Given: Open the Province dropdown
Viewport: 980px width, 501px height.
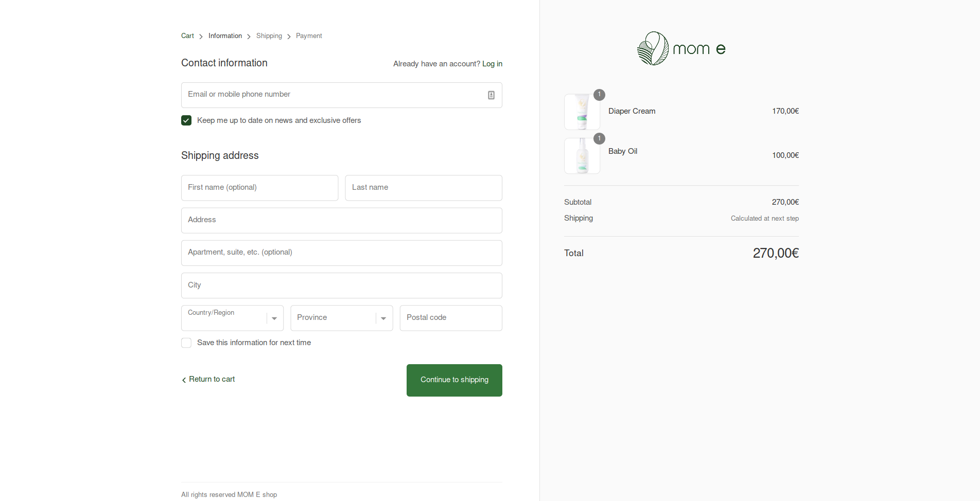Looking at the screenshot, I should coord(341,318).
